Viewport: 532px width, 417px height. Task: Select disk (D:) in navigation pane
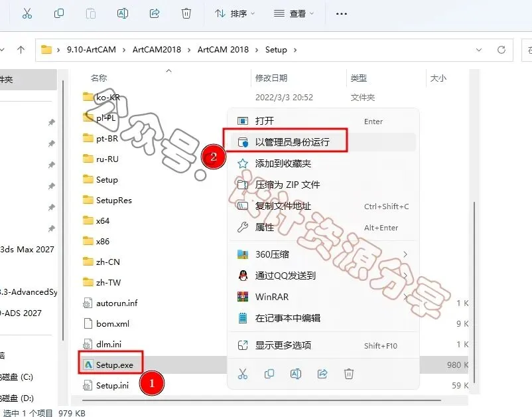click(17, 398)
